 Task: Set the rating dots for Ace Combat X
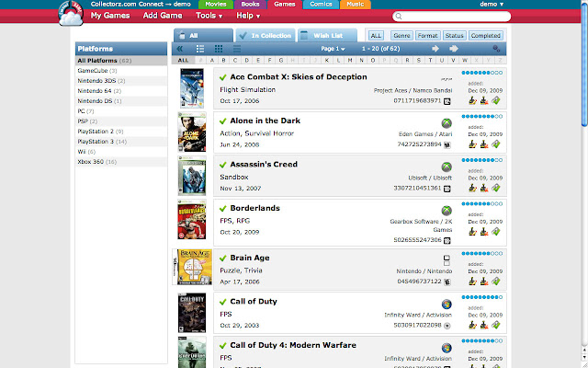click(x=481, y=73)
